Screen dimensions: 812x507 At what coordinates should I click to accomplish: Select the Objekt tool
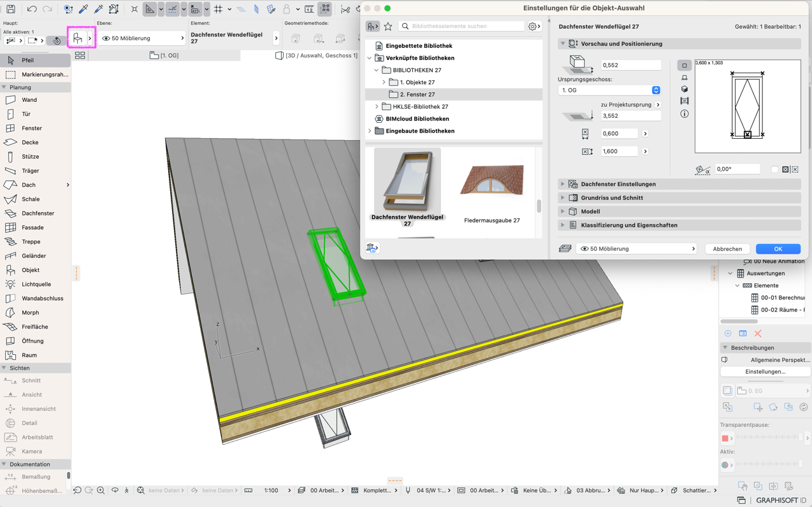tap(35, 270)
